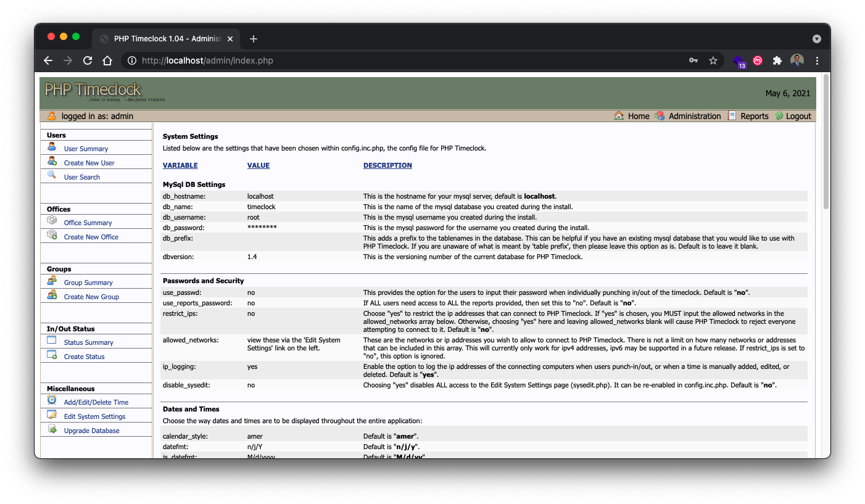The height and width of the screenshot is (504, 865).
Task: Click the Upgrade Database icon
Action: [x=52, y=429]
